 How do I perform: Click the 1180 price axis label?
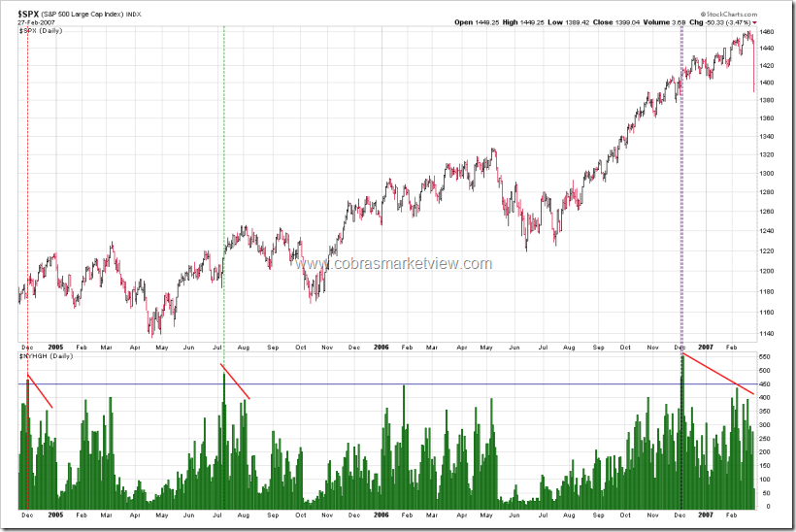767,292
